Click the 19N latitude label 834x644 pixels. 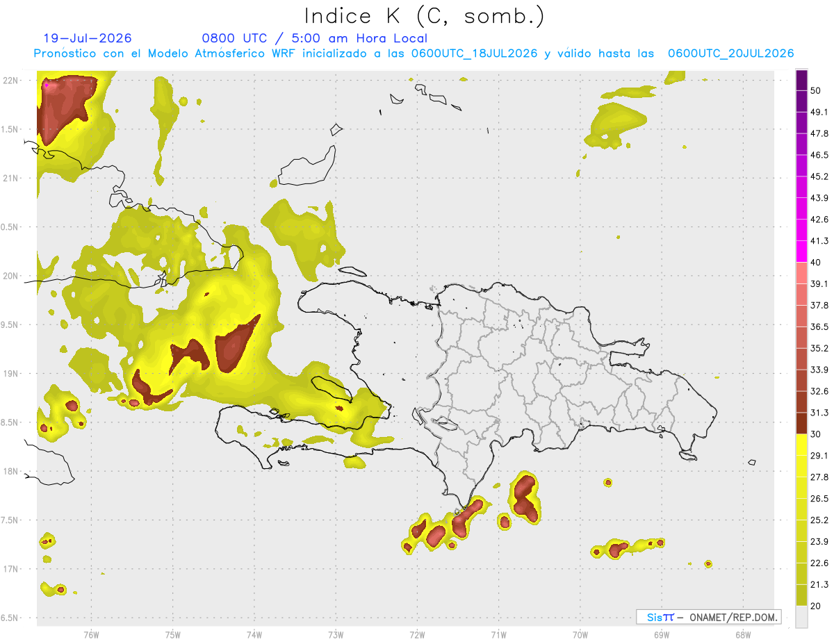point(10,373)
